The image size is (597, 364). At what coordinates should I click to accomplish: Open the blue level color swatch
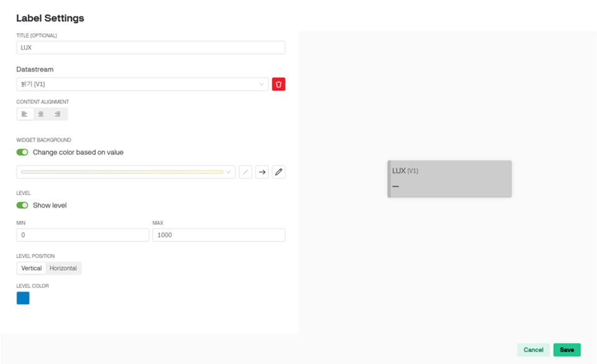coord(23,298)
